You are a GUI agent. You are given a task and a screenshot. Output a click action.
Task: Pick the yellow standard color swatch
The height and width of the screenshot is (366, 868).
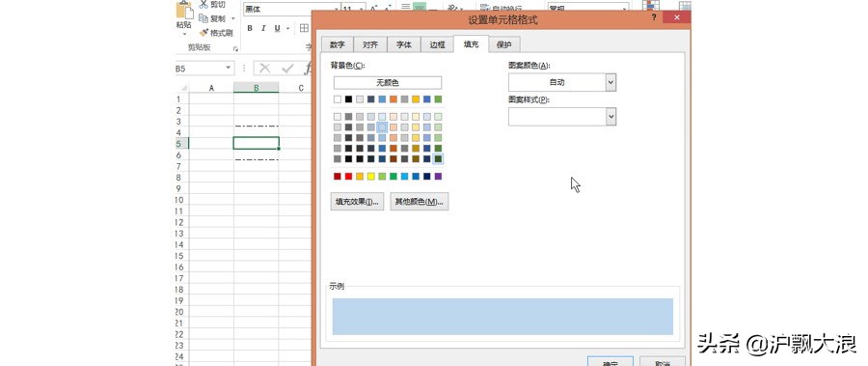(x=371, y=177)
